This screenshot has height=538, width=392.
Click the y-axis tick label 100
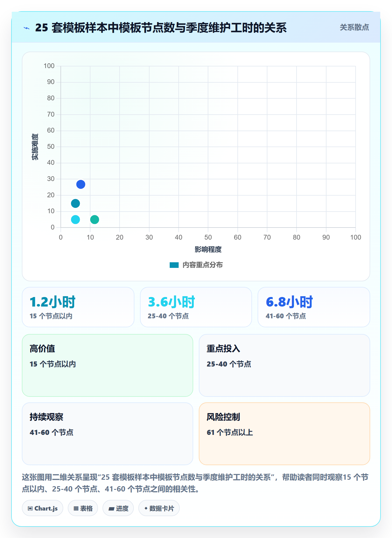[49, 66]
